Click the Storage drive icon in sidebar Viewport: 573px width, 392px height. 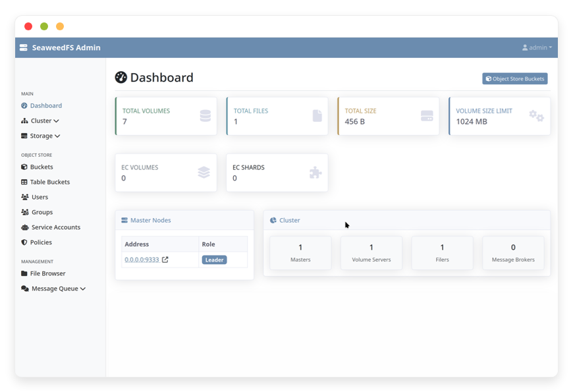pyautogui.click(x=24, y=136)
